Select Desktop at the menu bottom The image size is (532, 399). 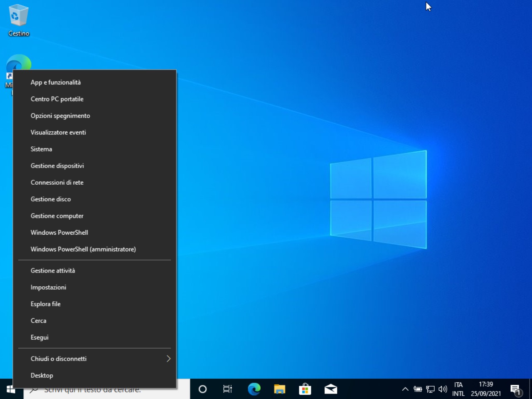(95, 375)
